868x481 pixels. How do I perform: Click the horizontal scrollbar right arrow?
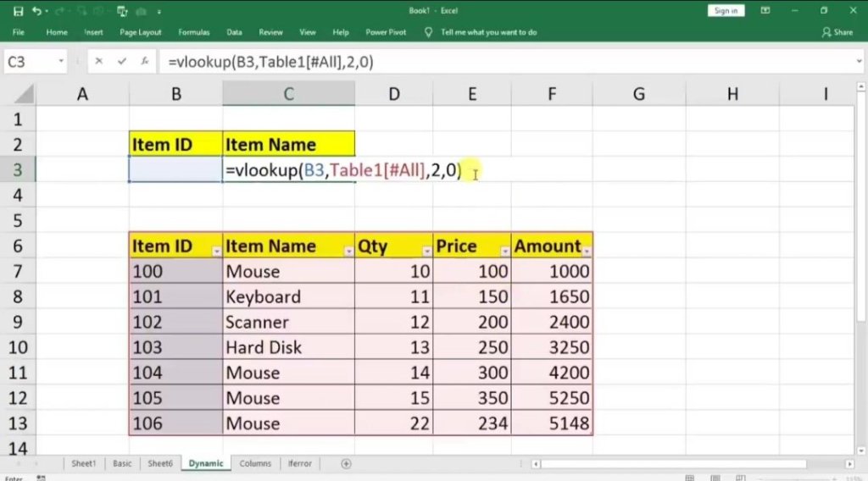851,464
